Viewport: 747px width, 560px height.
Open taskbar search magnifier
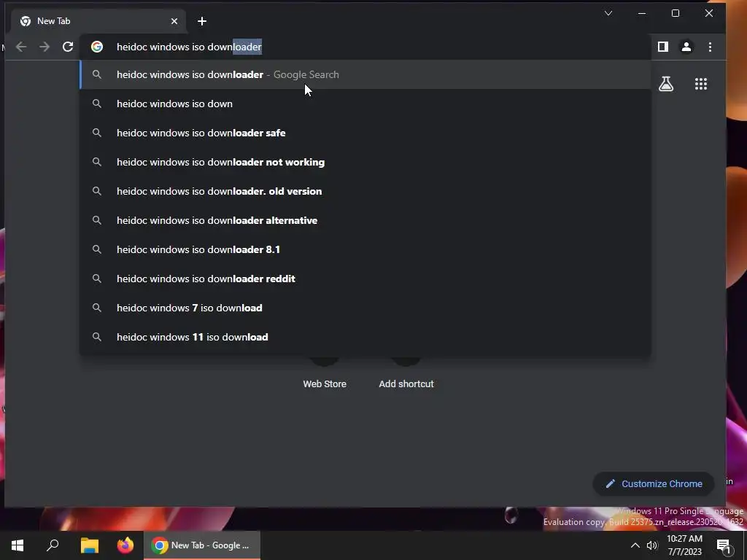pyautogui.click(x=53, y=545)
